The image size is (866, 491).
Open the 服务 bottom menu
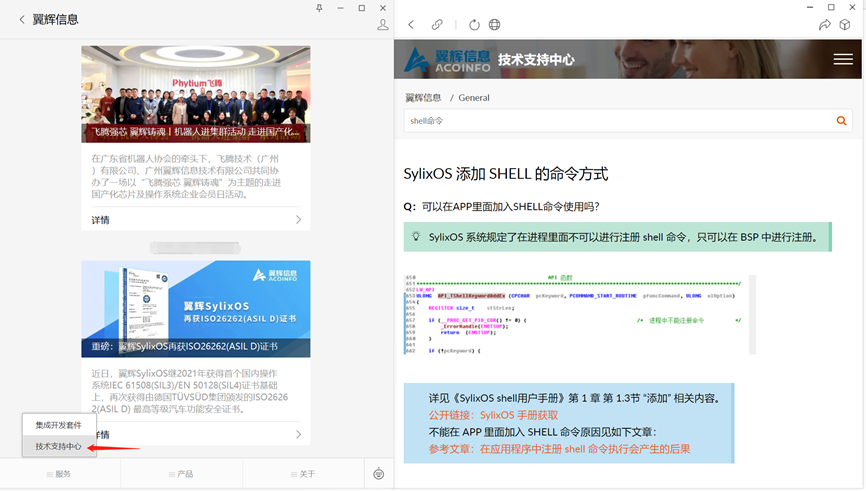point(58,474)
